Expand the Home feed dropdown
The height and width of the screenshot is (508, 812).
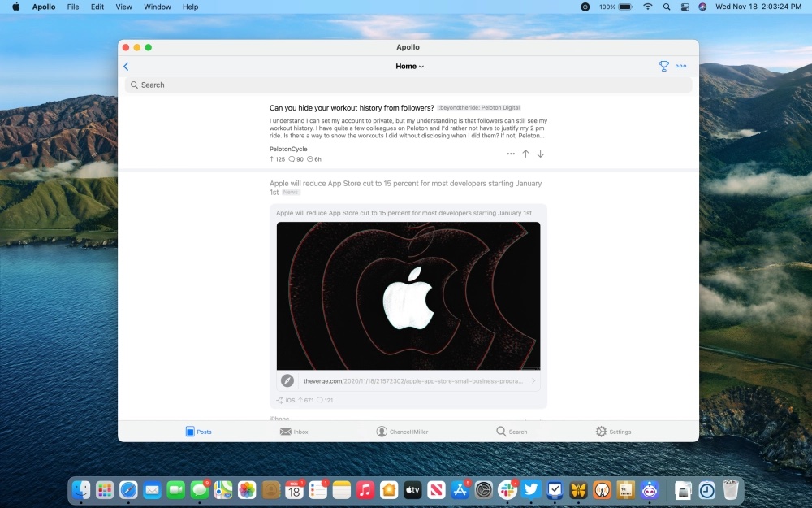pyautogui.click(x=409, y=67)
